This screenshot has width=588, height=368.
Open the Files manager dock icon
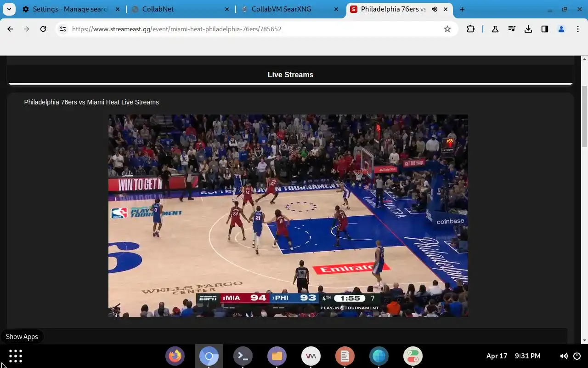[x=277, y=356]
